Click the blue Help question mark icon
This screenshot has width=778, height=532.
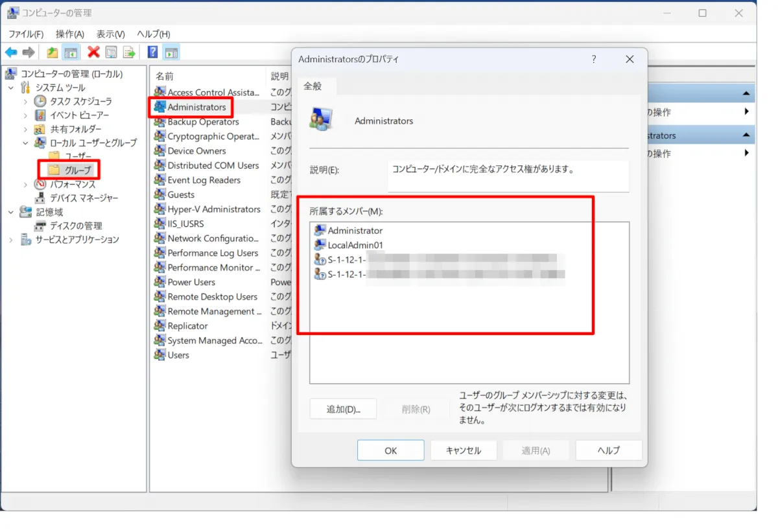coord(153,52)
